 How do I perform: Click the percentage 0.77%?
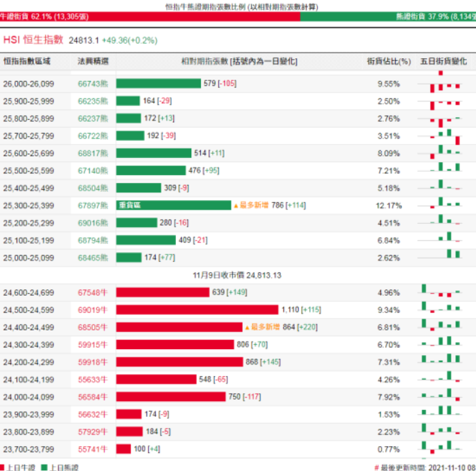click(x=389, y=450)
